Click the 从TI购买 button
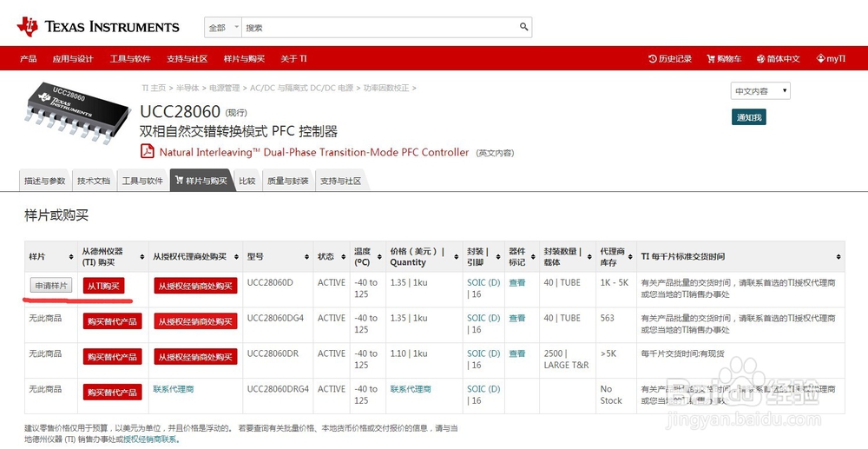 tap(103, 286)
